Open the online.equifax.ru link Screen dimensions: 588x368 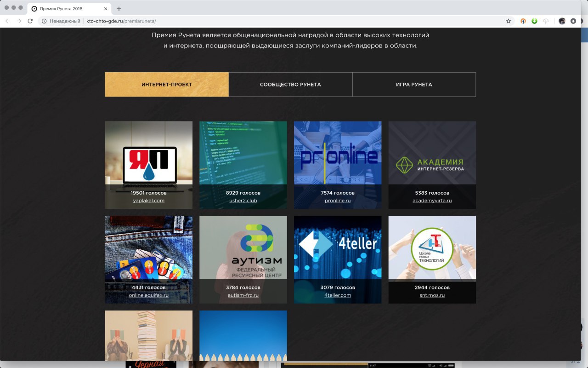tap(149, 295)
